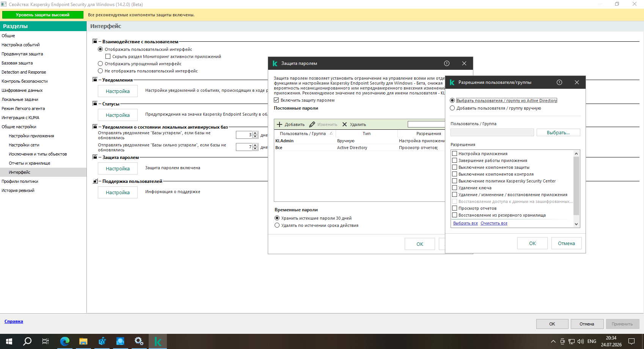Select the Все row in password table
Screen dimensions: 644x349
360,148
